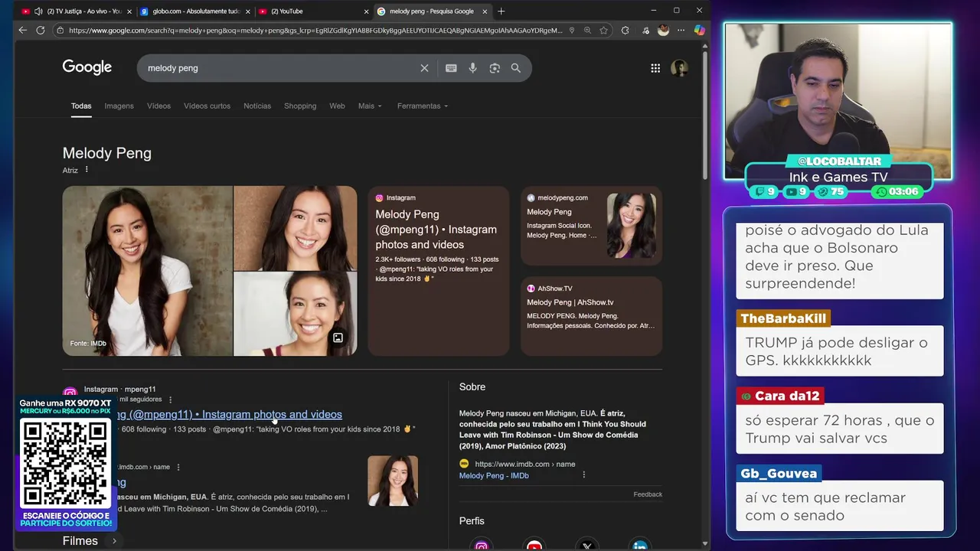Switch to Imagens search tab
The width and height of the screenshot is (980, 551).
pos(119,106)
